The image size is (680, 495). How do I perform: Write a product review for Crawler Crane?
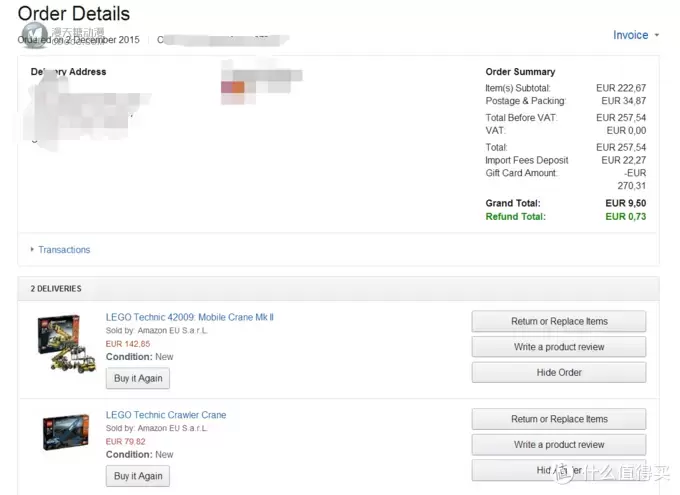coord(559,444)
